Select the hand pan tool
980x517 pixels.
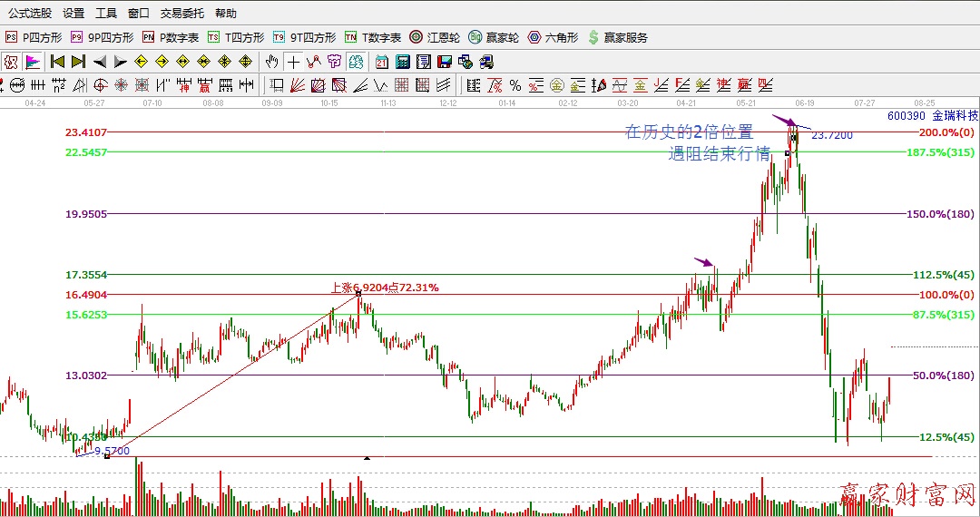click(x=271, y=62)
